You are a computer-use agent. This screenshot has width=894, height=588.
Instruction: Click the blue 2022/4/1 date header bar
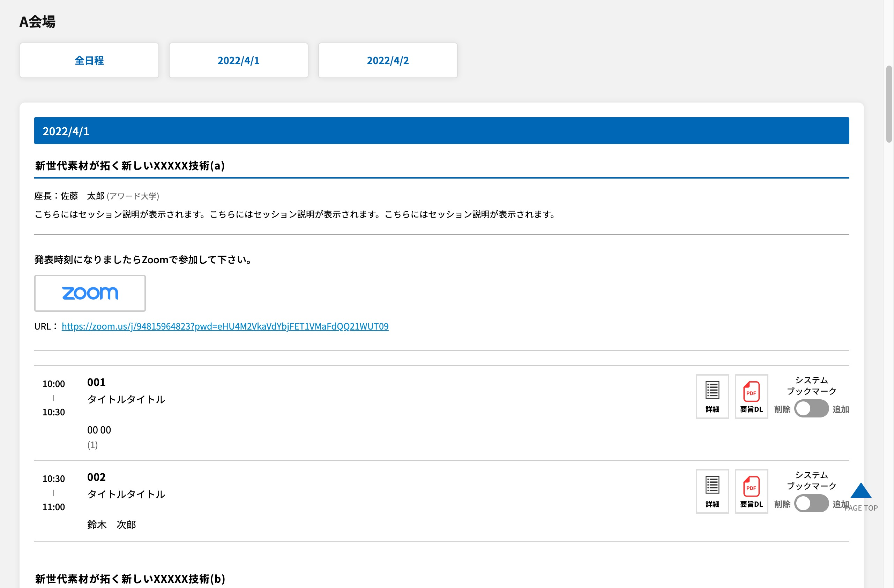tap(441, 131)
